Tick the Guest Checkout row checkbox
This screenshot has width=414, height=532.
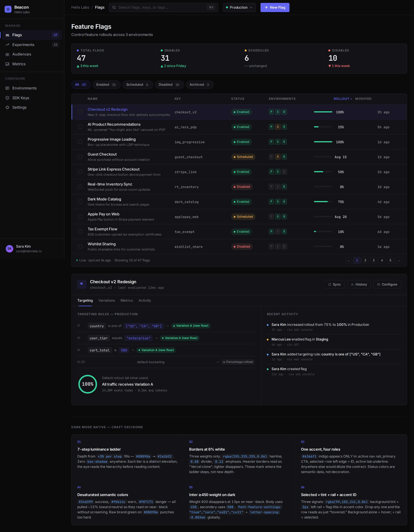(x=80, y=157)
